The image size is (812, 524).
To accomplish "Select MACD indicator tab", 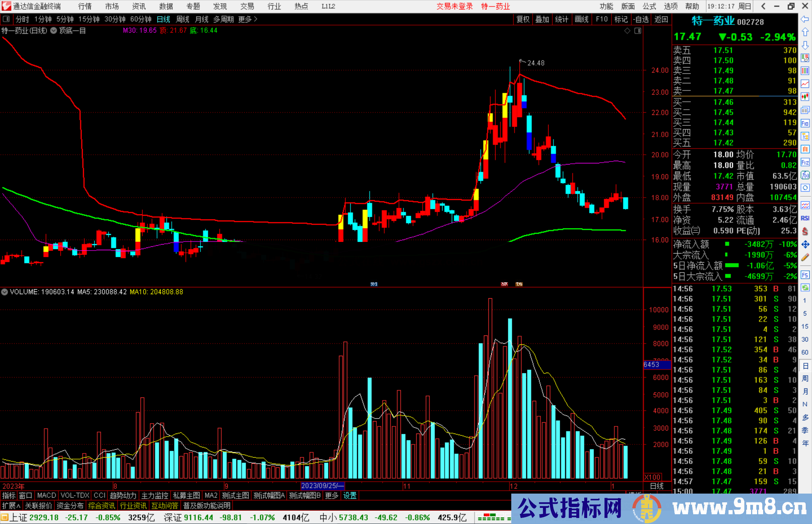I will [47, 495].
